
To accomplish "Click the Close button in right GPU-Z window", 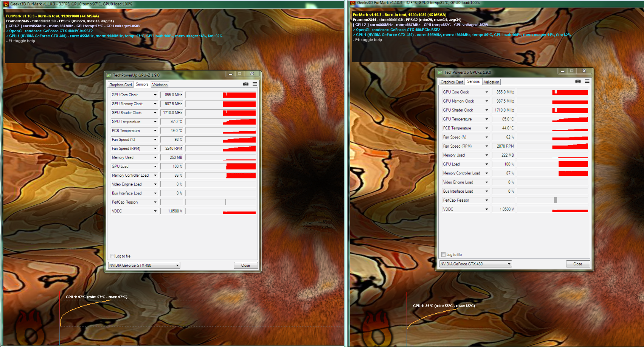I will 578,264.
